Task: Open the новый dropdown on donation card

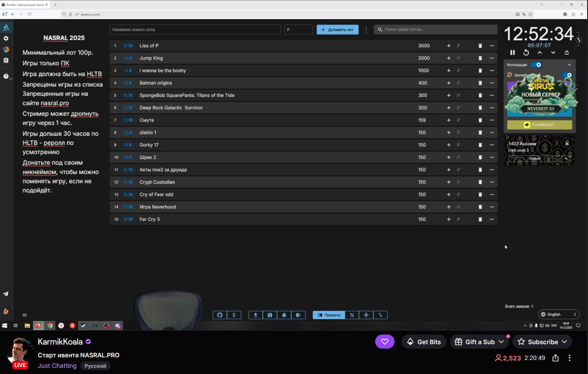Action: (x=539, y=159)
